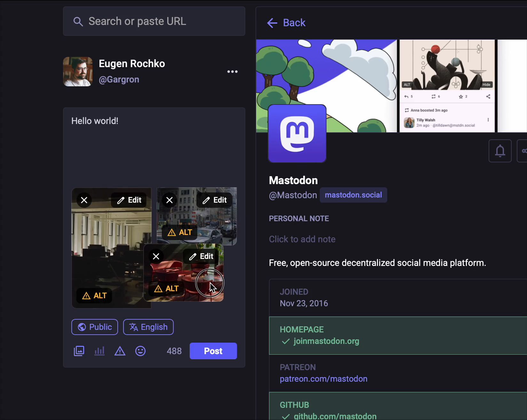527x420 pixels.
Task: Go Back using the arrow link
Action: click(x=286, y=23)
